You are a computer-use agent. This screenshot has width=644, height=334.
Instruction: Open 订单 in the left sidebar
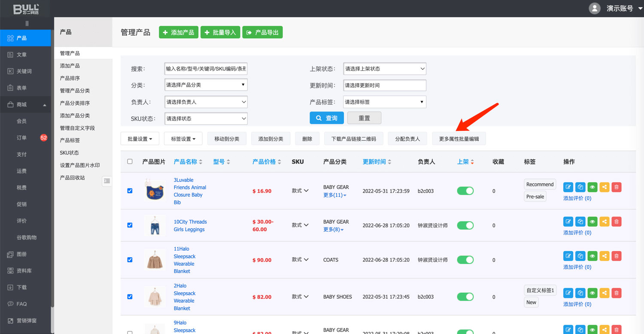(x=21, y=138)
